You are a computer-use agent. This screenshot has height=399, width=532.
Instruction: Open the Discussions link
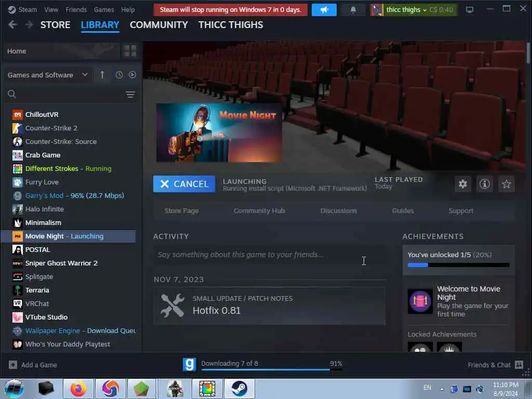pyautogui.click(x=339, y=211)
